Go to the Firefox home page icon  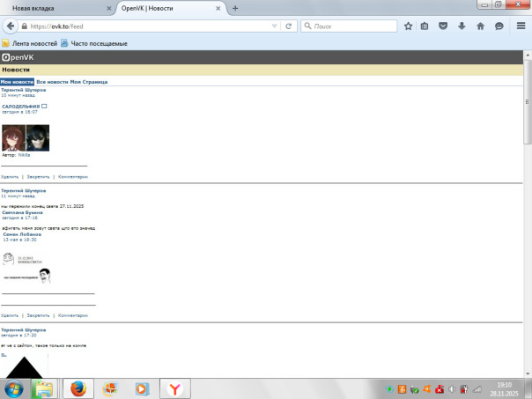pos(480,26)
